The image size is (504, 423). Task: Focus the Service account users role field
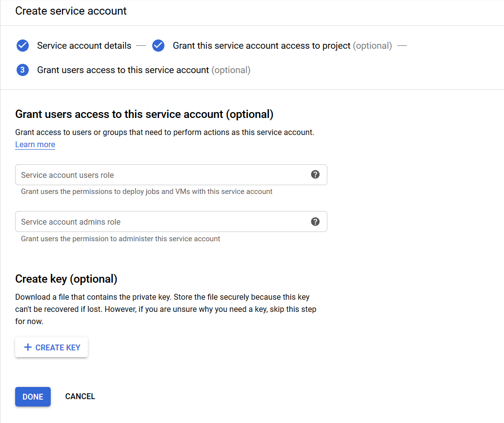[x=161, y=175]
